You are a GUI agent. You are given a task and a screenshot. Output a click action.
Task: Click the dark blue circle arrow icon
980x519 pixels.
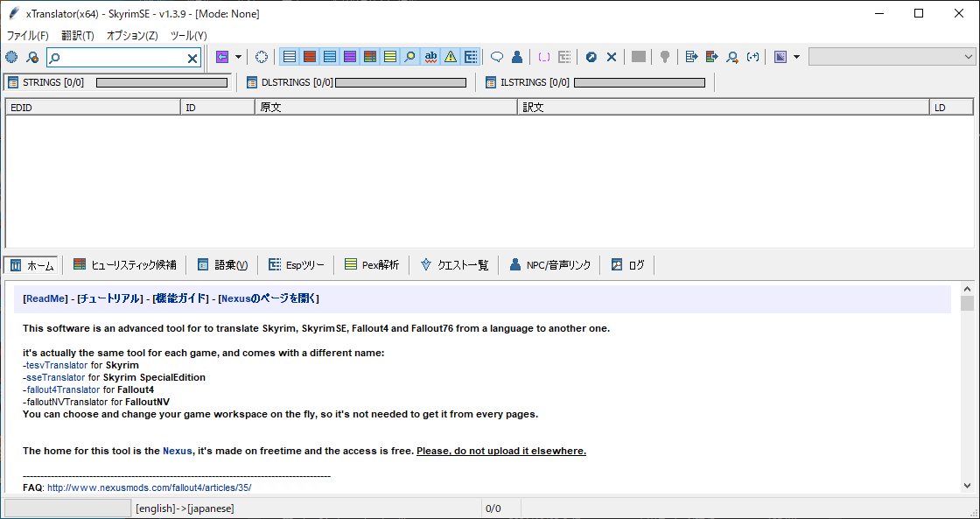[591, 58]
